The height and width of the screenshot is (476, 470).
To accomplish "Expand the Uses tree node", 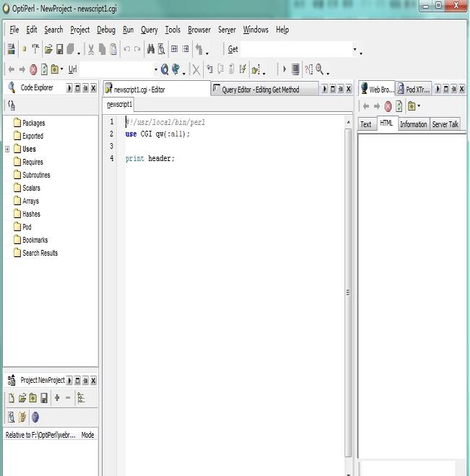I will pos(7,149).
